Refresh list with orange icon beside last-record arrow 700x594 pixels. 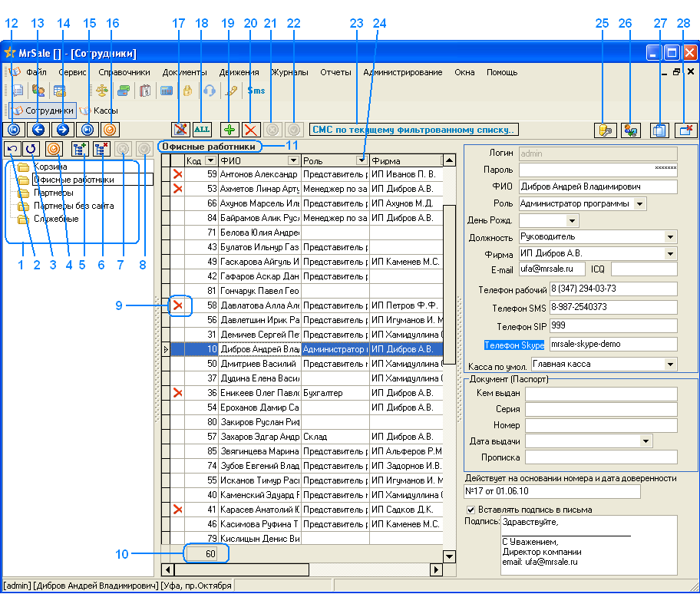(110, 130)
